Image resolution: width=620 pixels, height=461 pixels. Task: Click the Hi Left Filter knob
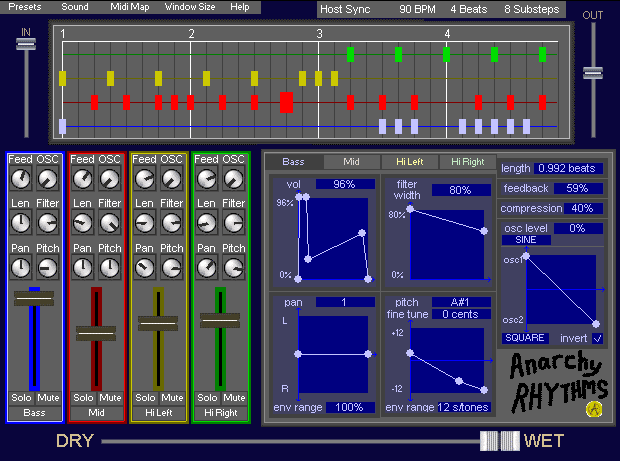(172, 223)
